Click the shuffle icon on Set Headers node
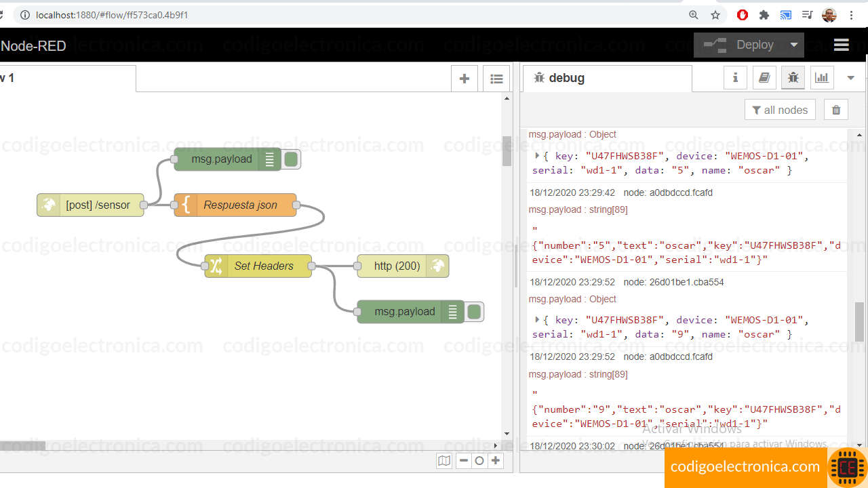Screen dimensions: 868x488 pyautogui.click(x=216, y=266)
